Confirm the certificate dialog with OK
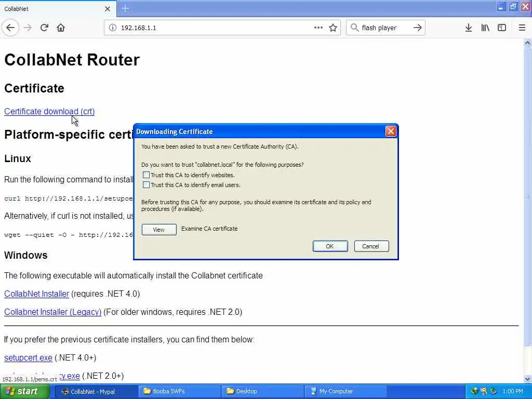This screenshot has width=532, height=399. [330, 246]
